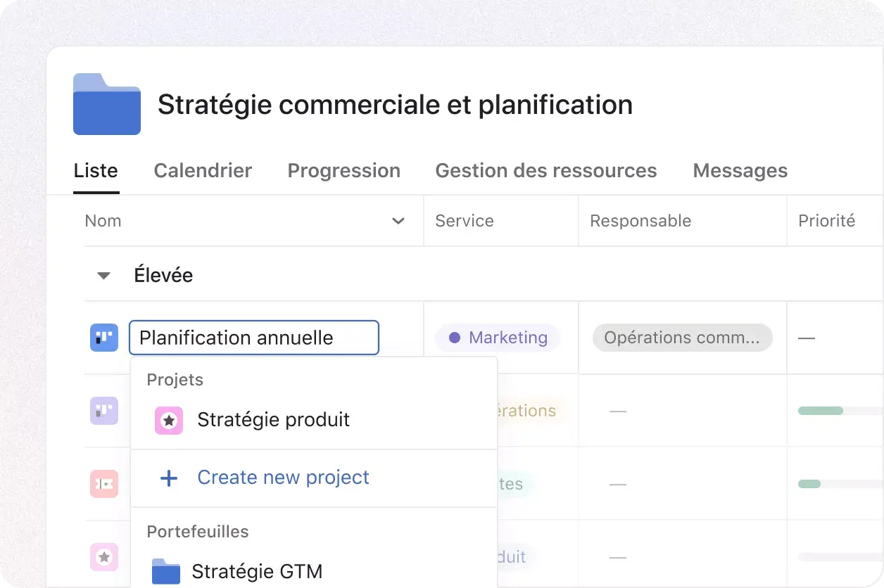Click the faded purple board project icon
The width and height of the screenshot is (884, 588).
[104, 411]
